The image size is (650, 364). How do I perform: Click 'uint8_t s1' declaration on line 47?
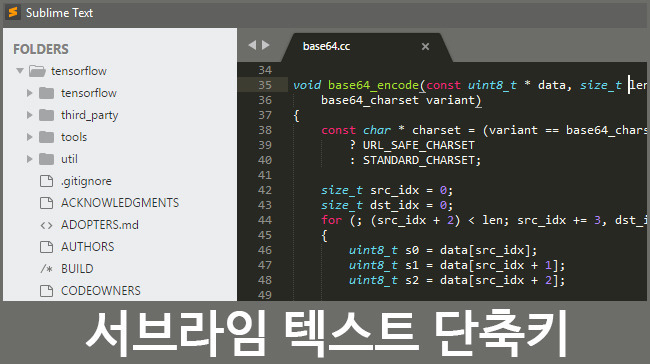tap(384, 265)
